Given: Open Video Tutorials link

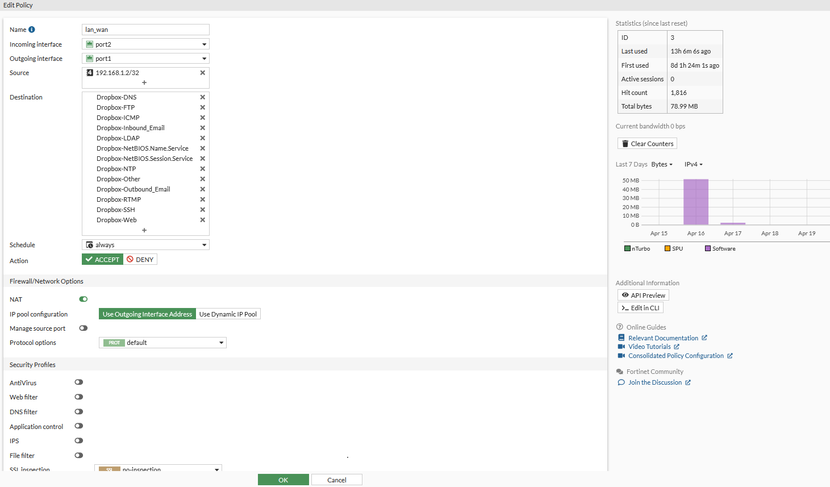Looking at the screenshot, I should click(649, 347).
